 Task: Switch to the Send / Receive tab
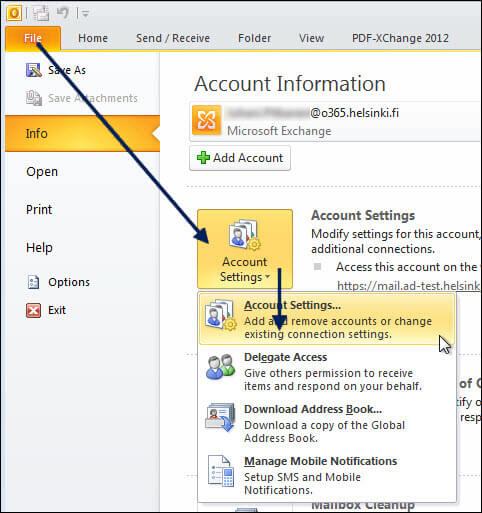173,38
